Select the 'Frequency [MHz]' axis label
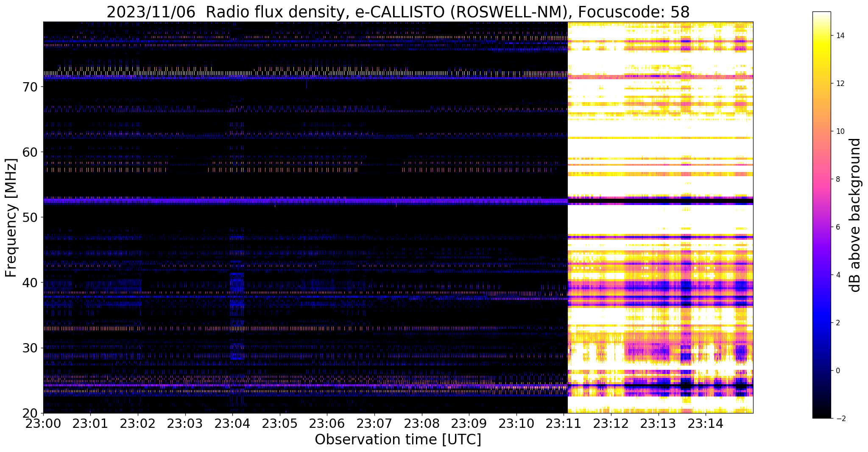Image resolution: width=868 pixels, height=452 pixels. pos(11,218)
